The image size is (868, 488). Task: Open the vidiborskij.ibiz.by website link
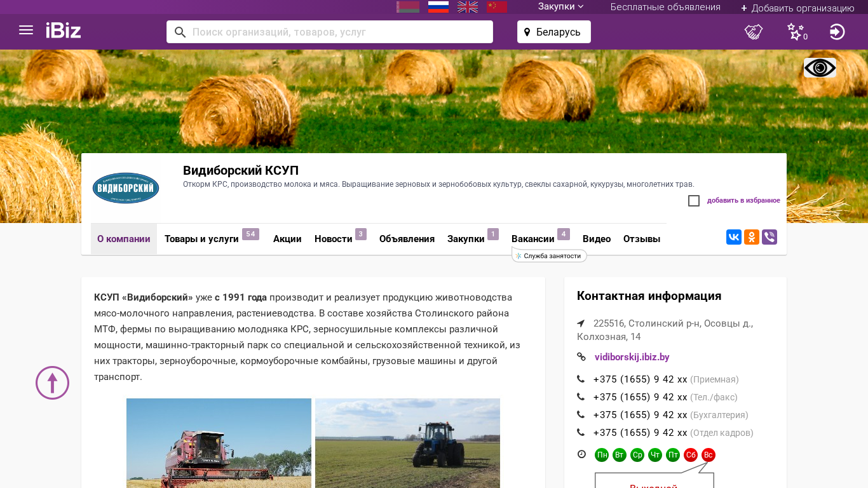coord(632,357)
